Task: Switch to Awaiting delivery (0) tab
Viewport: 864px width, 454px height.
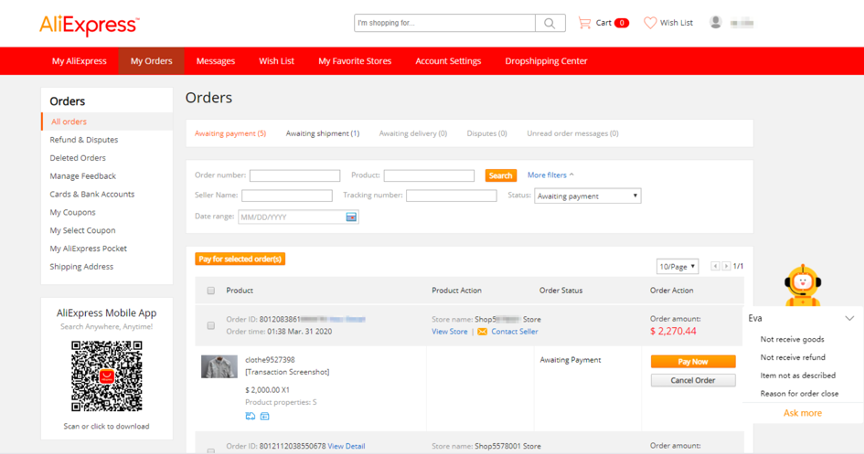Action: (x=413, y=133)
